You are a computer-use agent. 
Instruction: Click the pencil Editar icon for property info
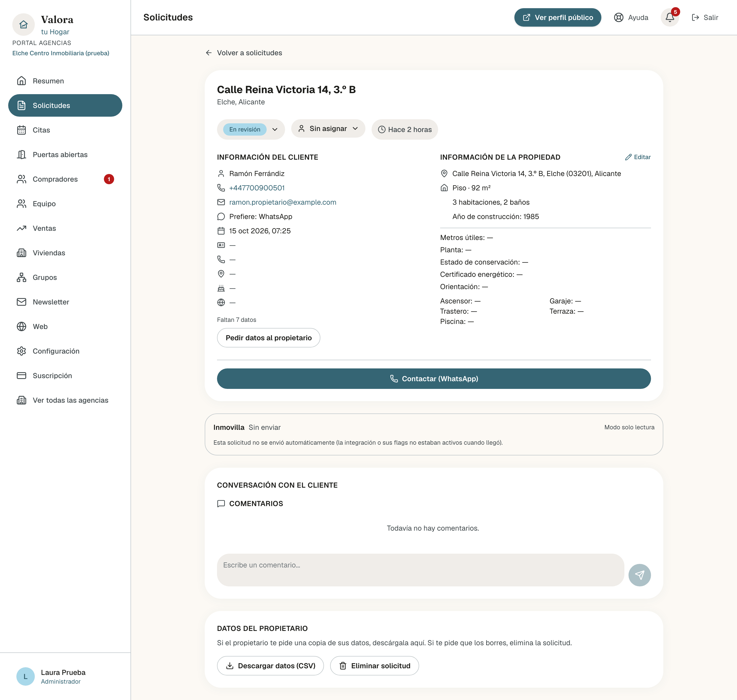(628, 157)
